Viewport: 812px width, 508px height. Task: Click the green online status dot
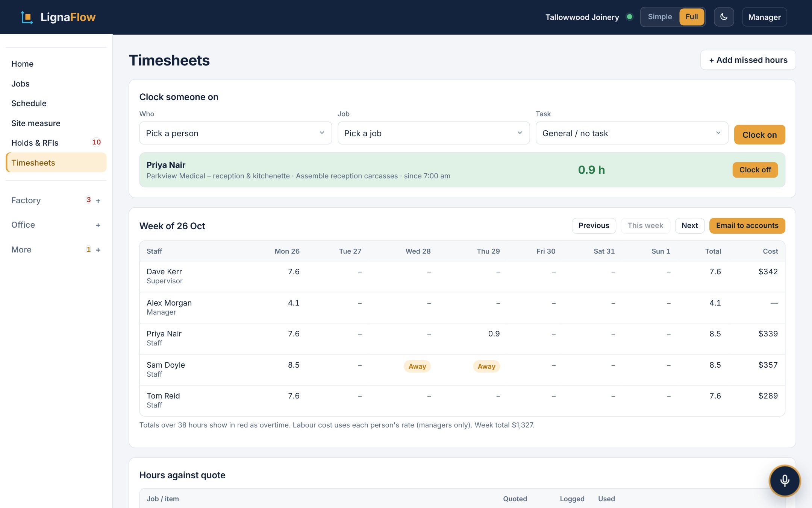pyautogui.click(x=629, y=17)
